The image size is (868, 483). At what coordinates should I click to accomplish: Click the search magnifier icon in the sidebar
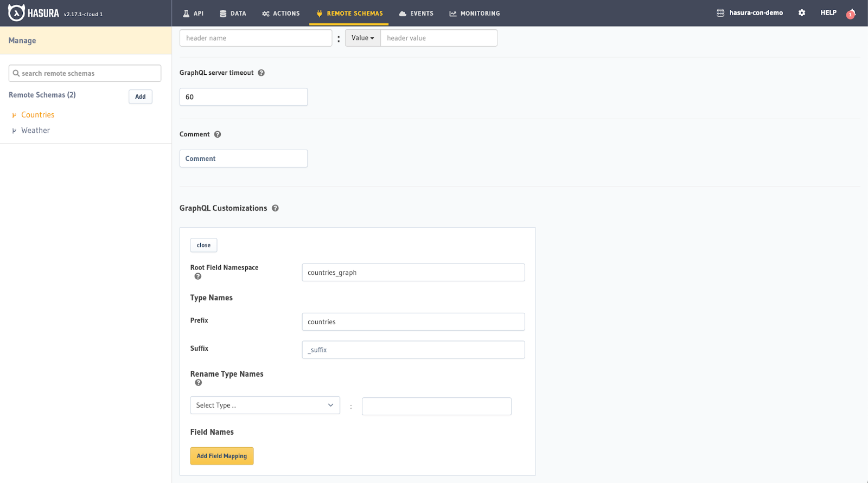pos(16,73)
